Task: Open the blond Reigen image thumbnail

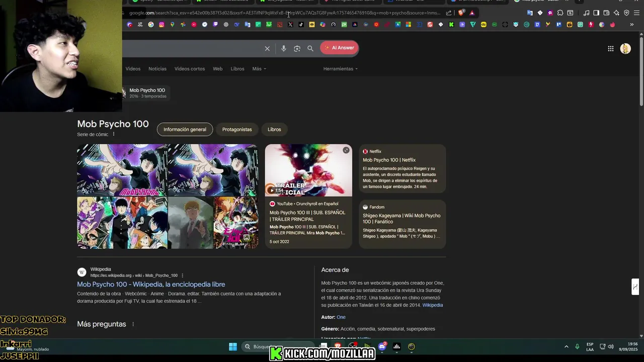Action: point(191,223)
